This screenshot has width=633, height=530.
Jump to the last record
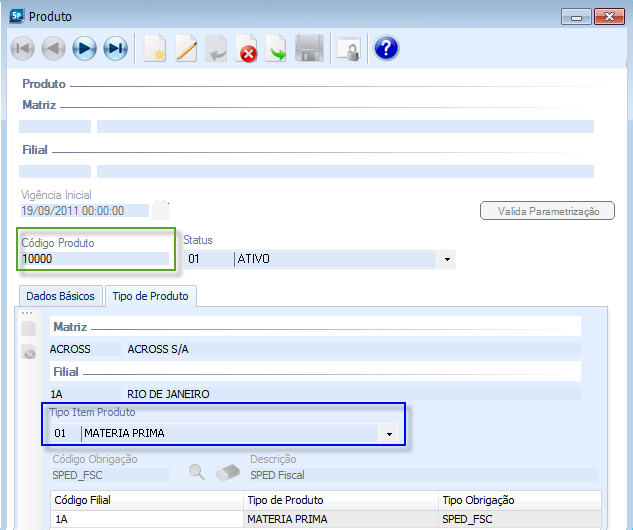click(x=115, y=48)
